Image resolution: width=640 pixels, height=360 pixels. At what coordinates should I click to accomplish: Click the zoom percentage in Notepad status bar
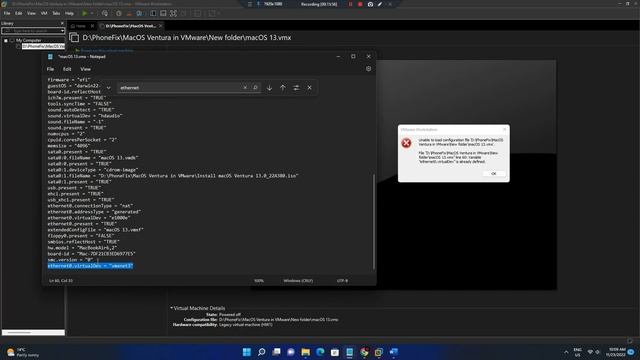259,281
